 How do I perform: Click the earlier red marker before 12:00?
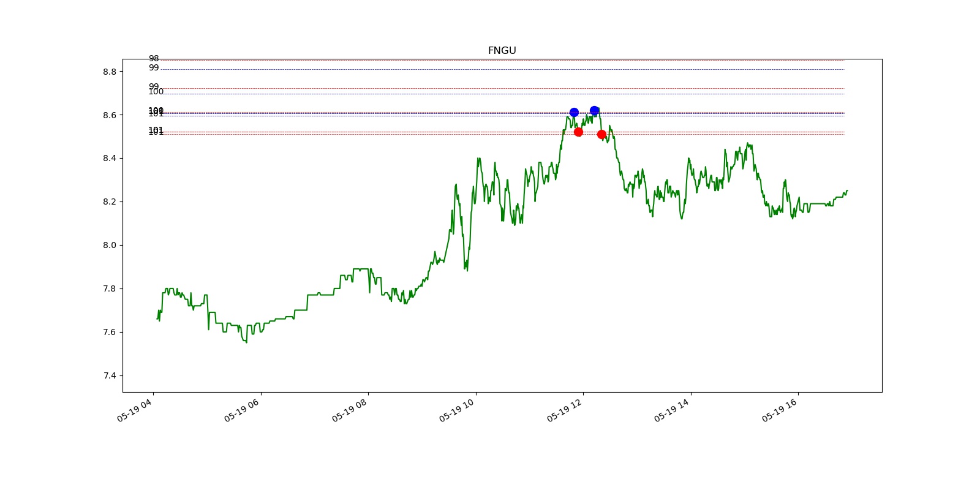tap(578, 132)
